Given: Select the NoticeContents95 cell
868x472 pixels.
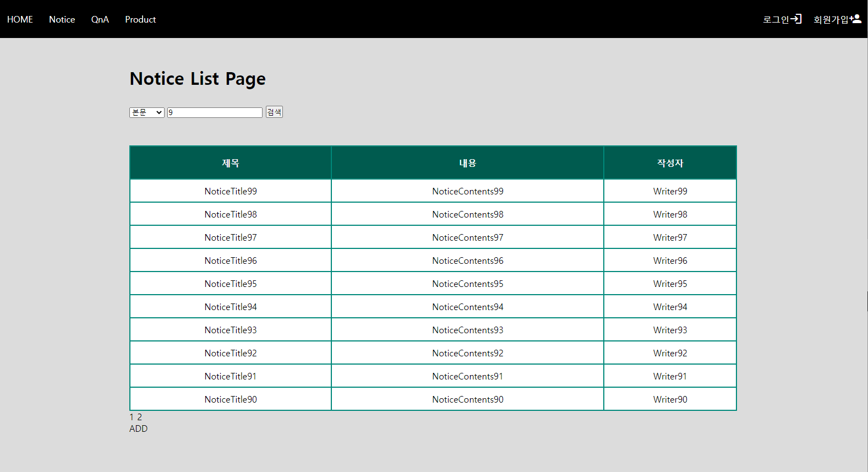Looking at the screenshot, I should point(467,284).
